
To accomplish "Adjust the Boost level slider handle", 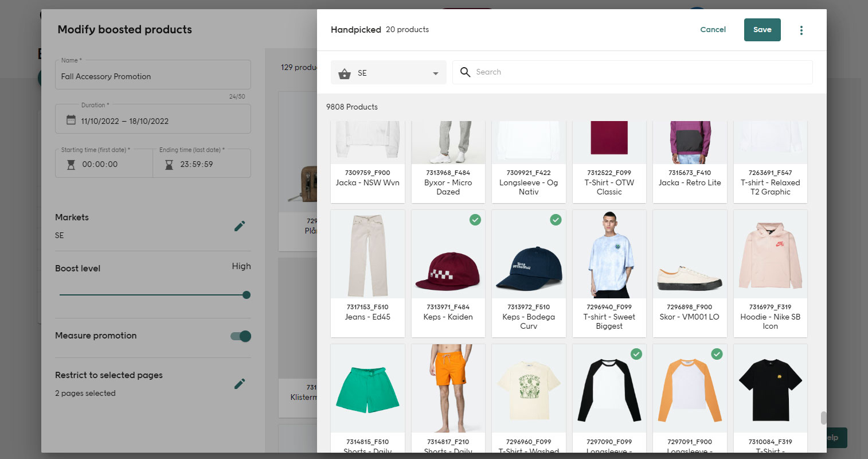I will [x=247, y=295].
